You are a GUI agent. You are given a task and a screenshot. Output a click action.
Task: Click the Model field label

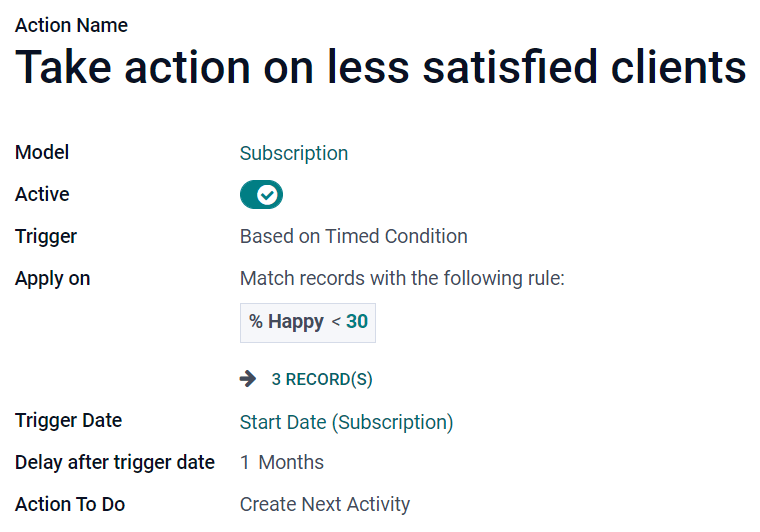[x=42, y=153]
